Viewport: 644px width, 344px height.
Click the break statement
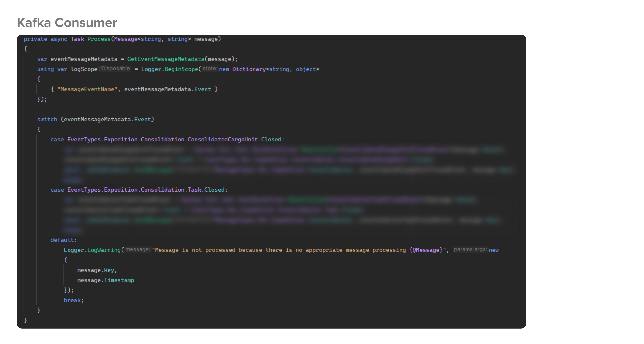[x=72, y=300]
